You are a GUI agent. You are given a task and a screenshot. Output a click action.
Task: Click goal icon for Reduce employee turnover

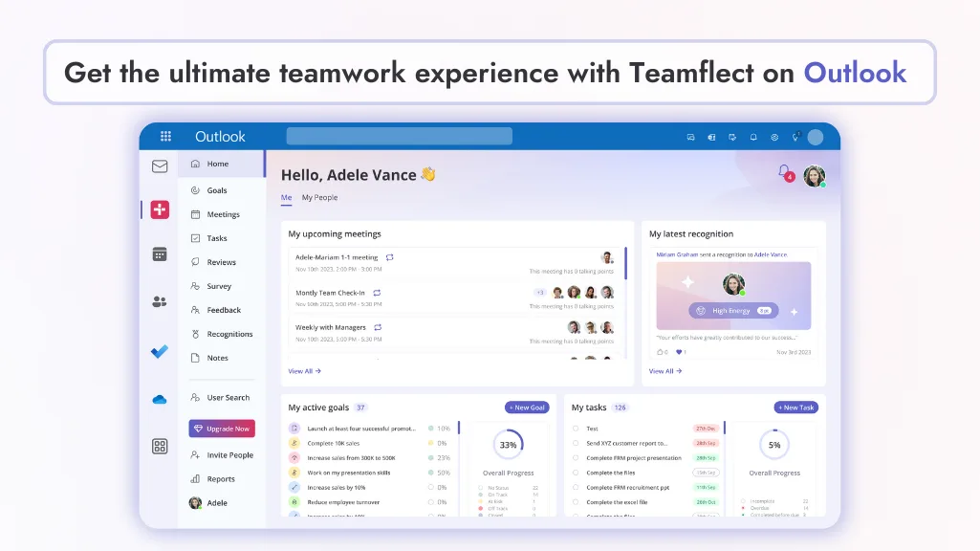pyautogui.click(x=294, y=502)
